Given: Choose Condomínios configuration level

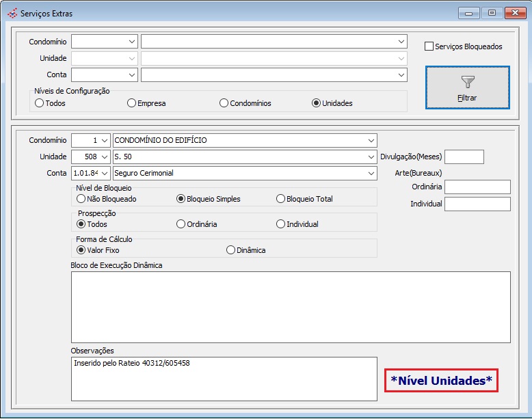Looking at the screenshot, I should tap(224, 103).
